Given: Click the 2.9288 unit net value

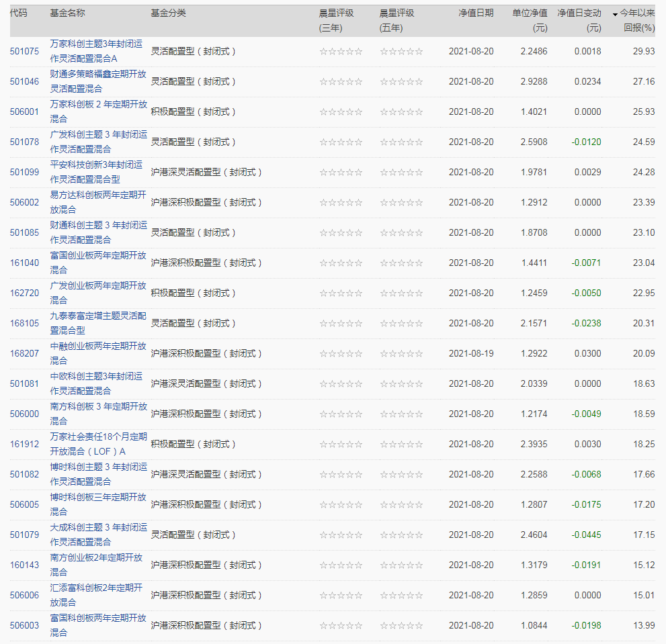Looking at the screenshot, I should 534,81.
